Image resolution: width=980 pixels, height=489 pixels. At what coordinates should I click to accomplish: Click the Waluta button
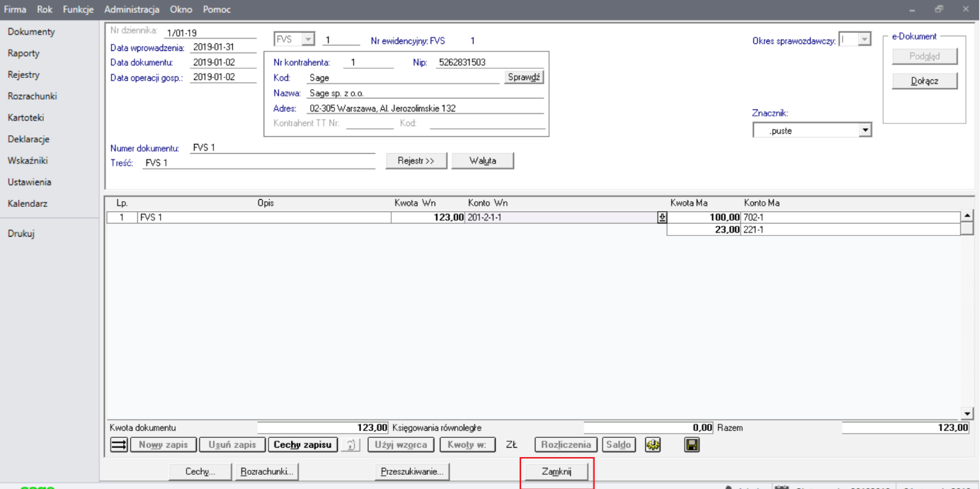(x=483, y=161)
